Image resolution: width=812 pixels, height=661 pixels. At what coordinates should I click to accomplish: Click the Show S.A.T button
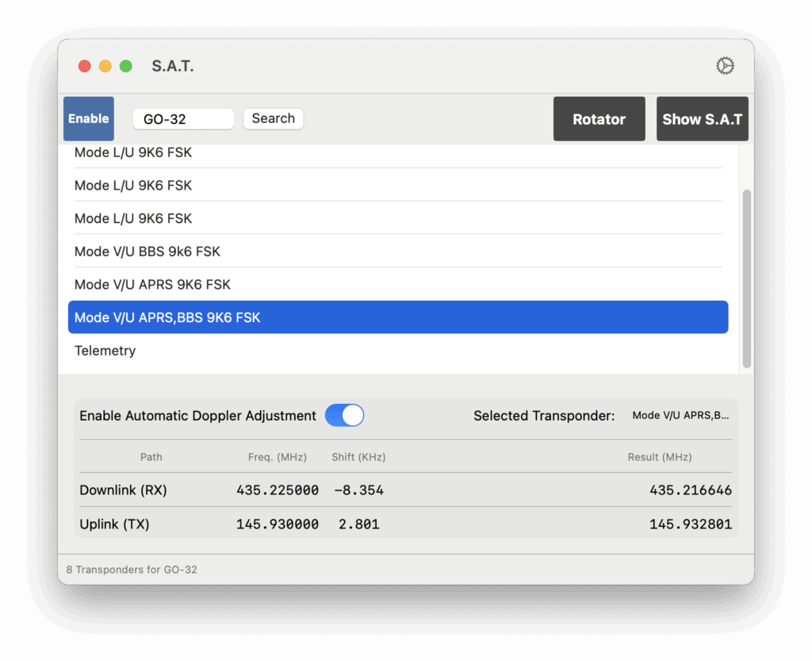coord(703,118)
